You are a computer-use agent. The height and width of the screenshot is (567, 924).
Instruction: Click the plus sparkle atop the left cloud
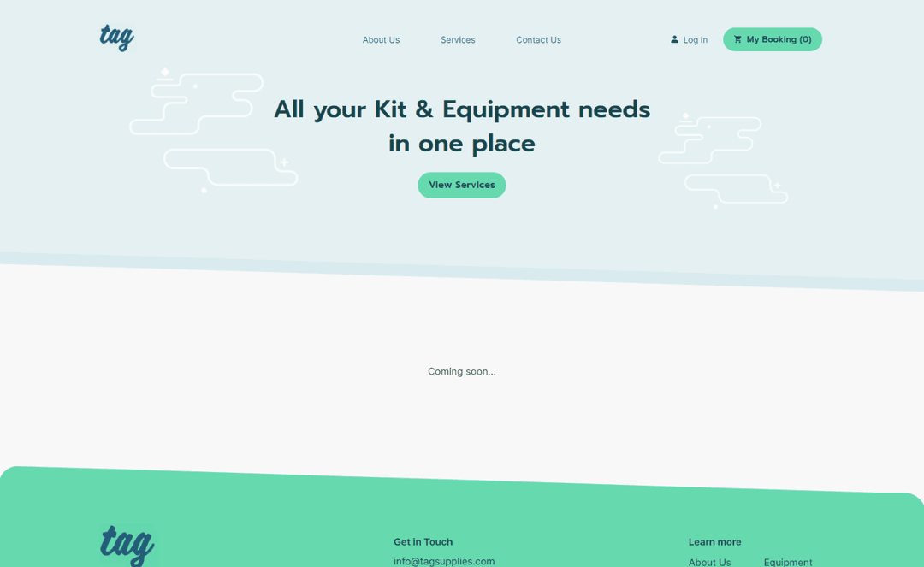(165, 73)
